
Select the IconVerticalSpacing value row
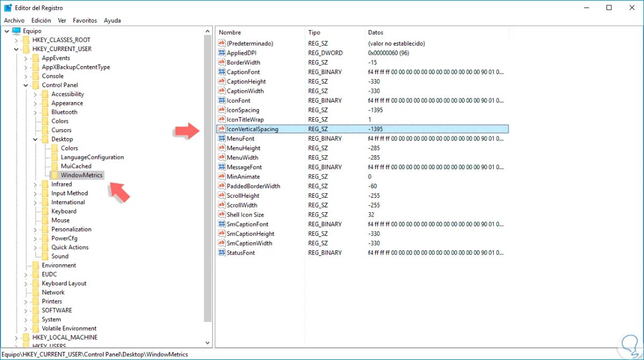point(362,129)
